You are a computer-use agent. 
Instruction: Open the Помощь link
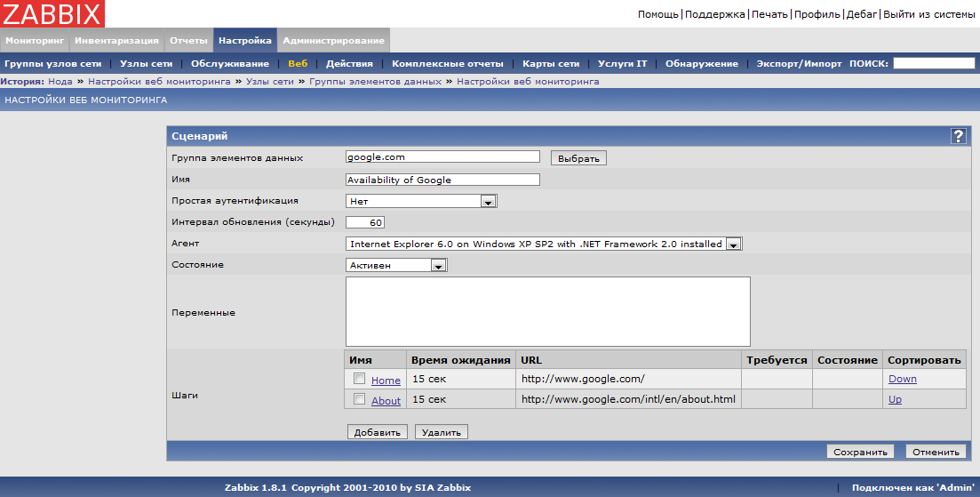click(x=658, y=13)
